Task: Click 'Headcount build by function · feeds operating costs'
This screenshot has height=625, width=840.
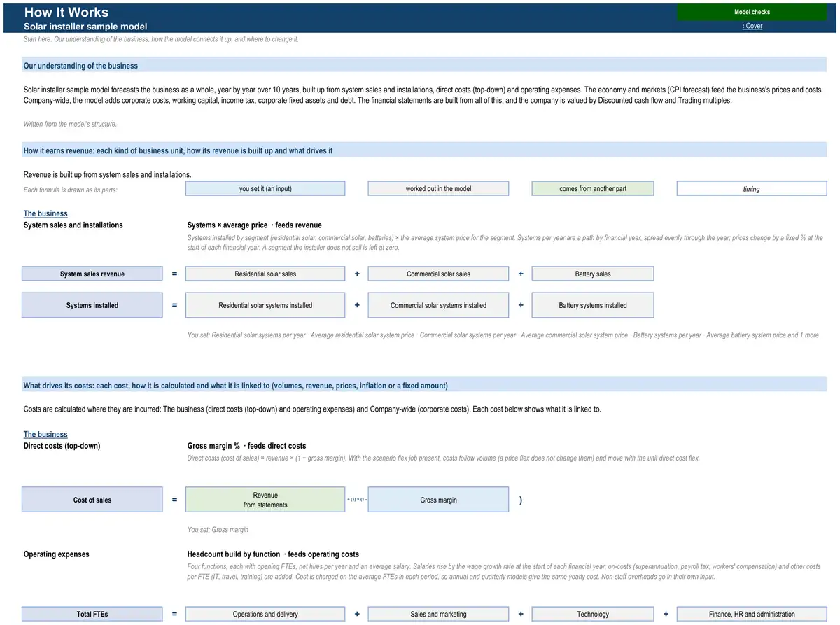Action: tap(274, 554)
